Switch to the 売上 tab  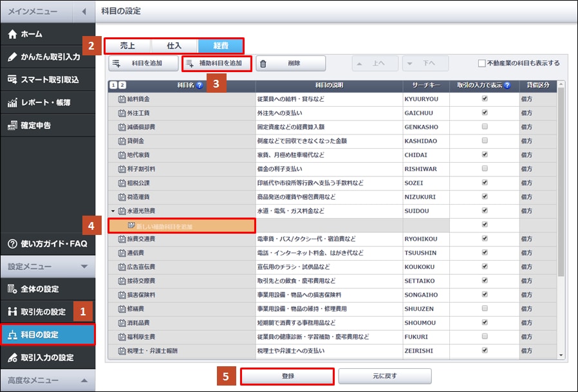coord(127,46)
